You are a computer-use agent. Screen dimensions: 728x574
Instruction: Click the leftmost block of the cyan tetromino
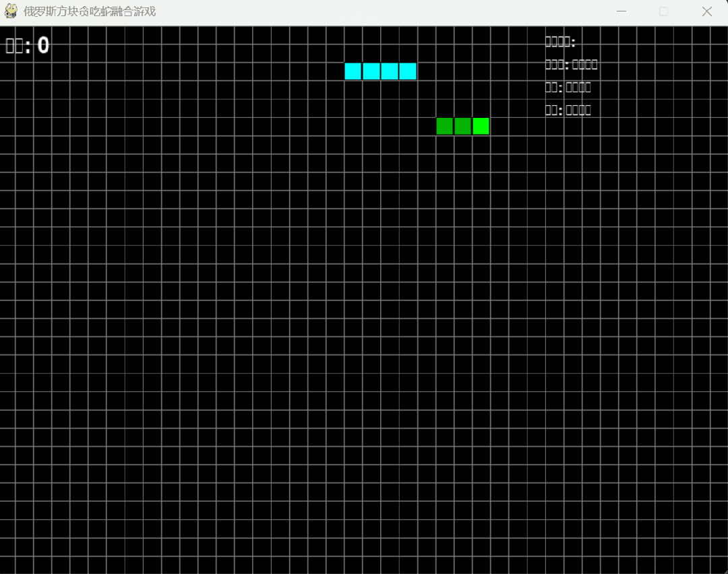point(353,71)
